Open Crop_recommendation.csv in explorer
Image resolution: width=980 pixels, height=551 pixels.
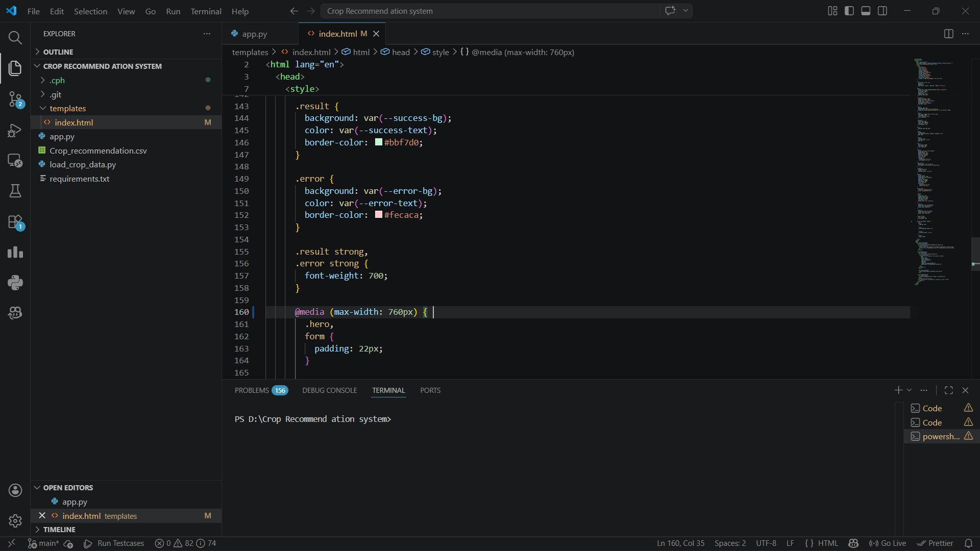click(98, 151)
